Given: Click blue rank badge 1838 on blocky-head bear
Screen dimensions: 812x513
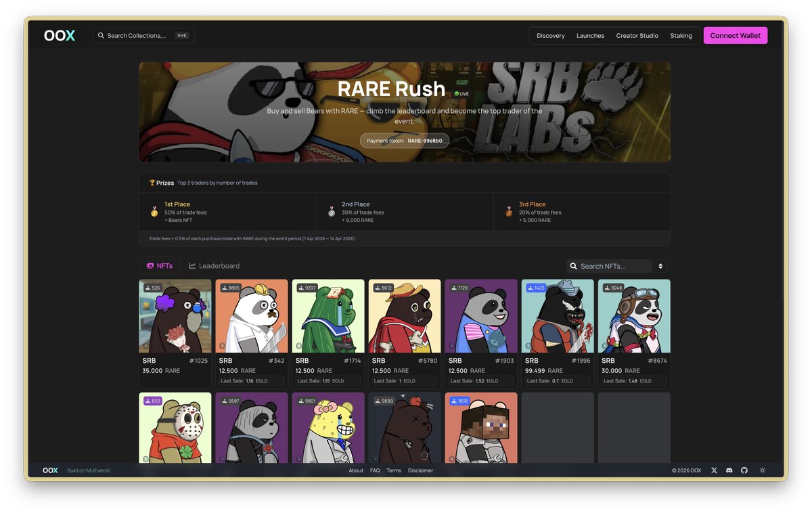Looking at the screenshot, I should point(459,401).
